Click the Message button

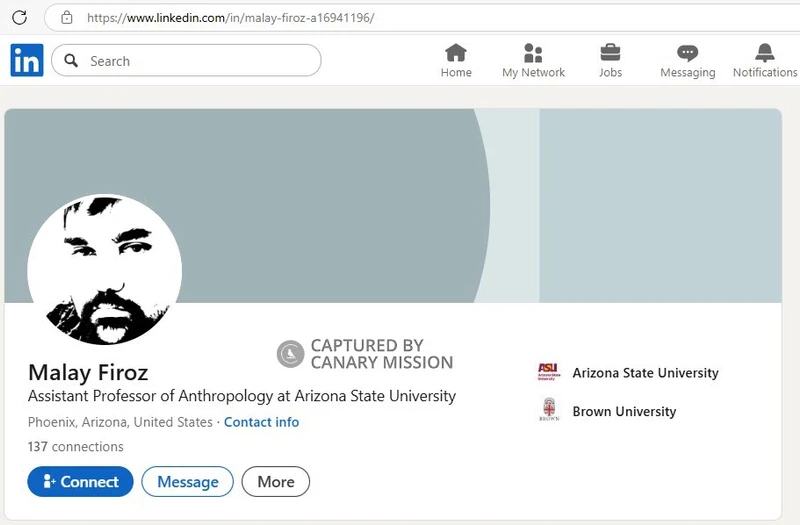(x=188, y=481)
